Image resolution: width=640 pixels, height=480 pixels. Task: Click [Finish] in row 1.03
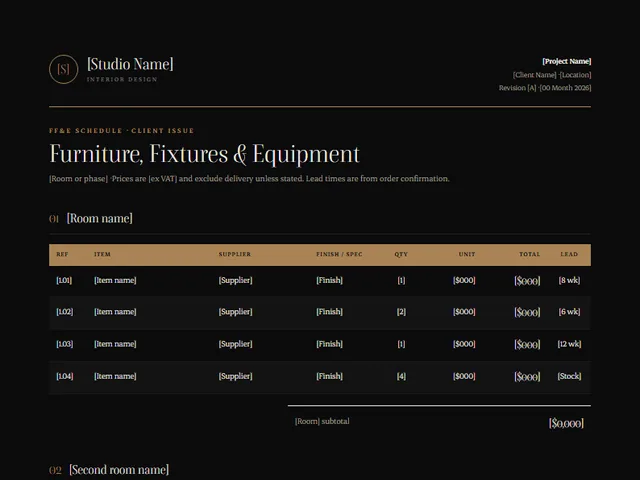329,344
